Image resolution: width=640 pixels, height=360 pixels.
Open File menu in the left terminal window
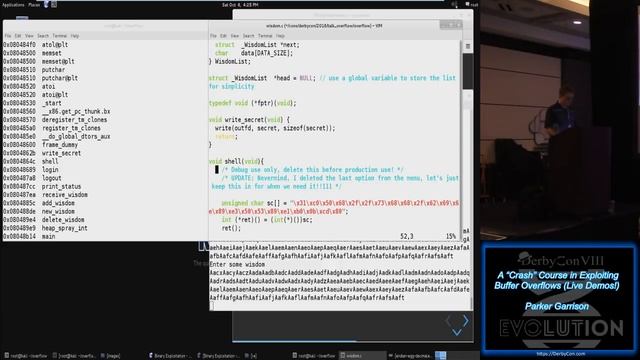point(8,36)
